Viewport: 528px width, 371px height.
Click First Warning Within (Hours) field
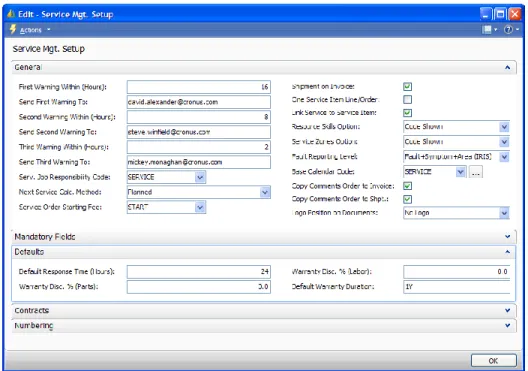[x=199, y=87]
